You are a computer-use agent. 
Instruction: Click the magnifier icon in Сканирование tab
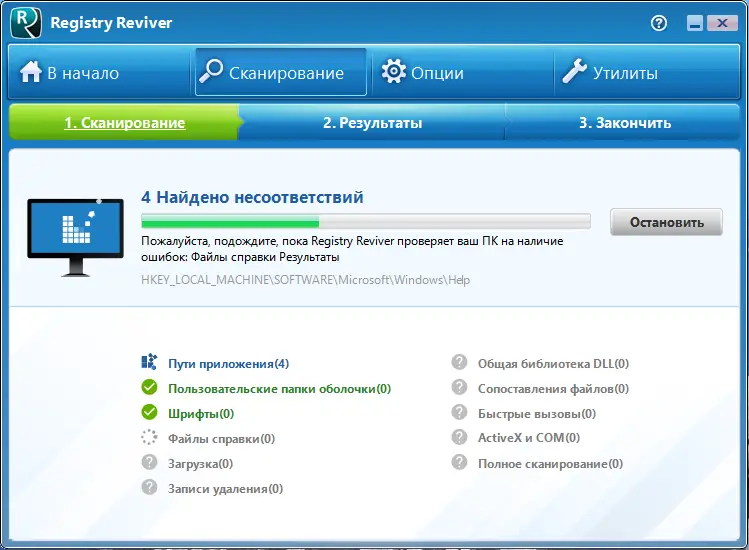(211, 72)
